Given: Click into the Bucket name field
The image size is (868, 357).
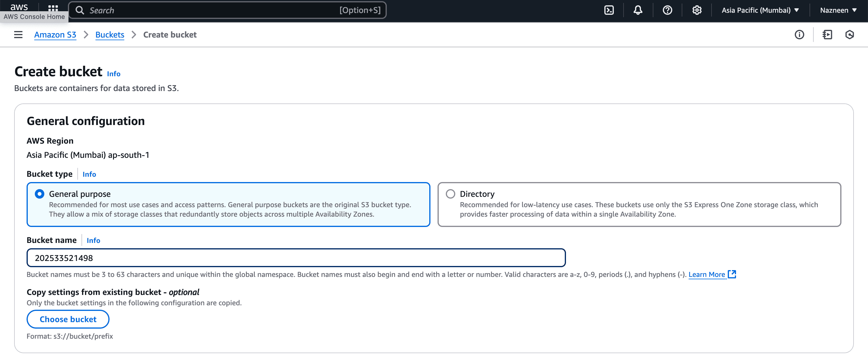Looking at the screenshot, I should (x=296, y=258).
